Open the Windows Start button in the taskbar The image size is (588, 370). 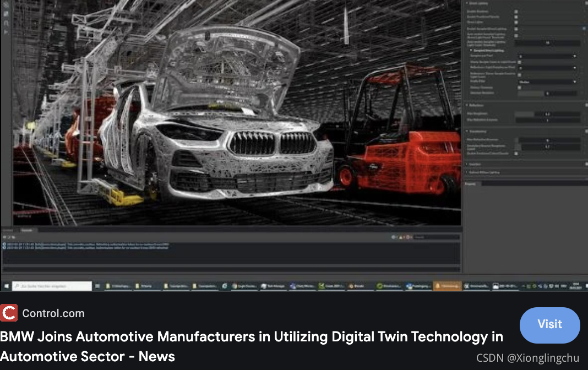(x=7, y=286)
